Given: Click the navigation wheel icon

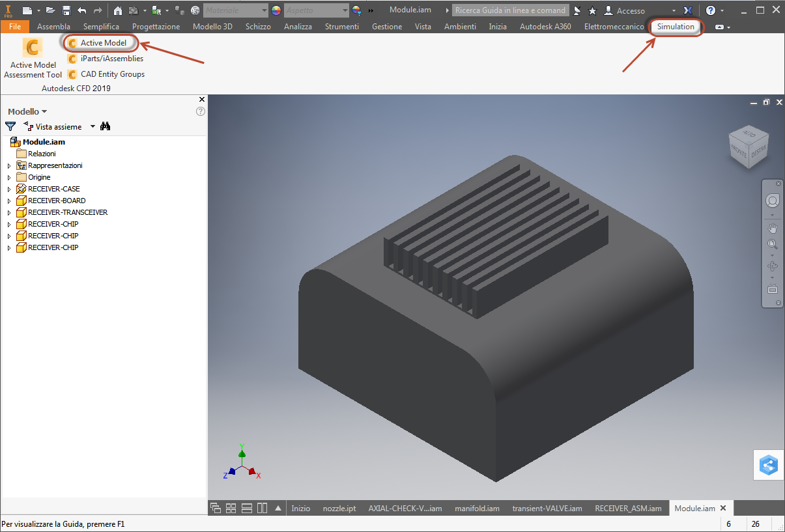Looking at the screenshot, I should click(x=773, y=201).
